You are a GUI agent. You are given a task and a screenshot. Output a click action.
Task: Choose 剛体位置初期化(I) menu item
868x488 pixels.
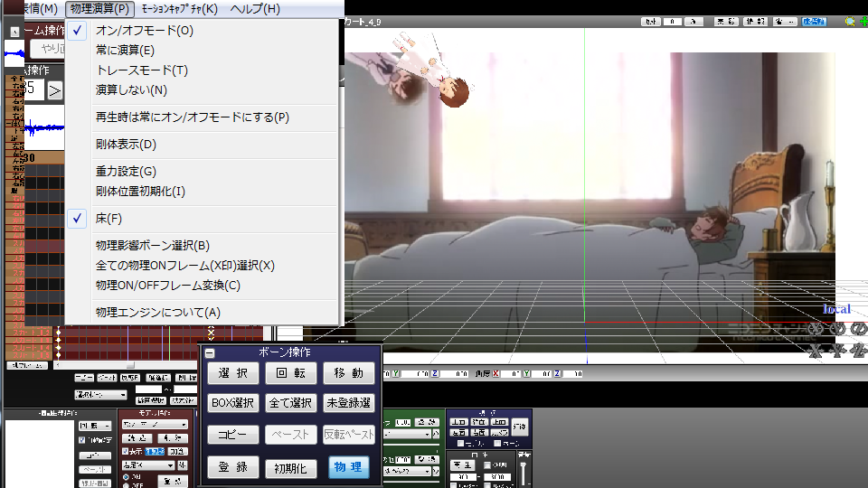(x=201, y=192)
